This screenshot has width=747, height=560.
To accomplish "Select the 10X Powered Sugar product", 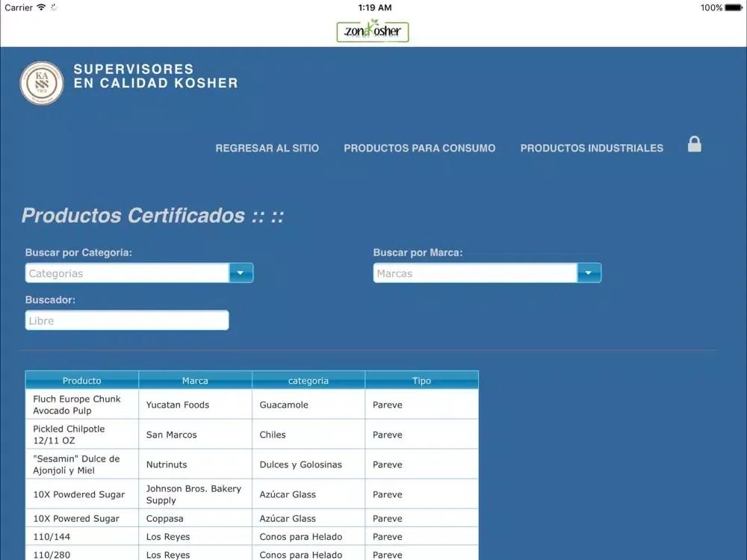I will 82,518.
